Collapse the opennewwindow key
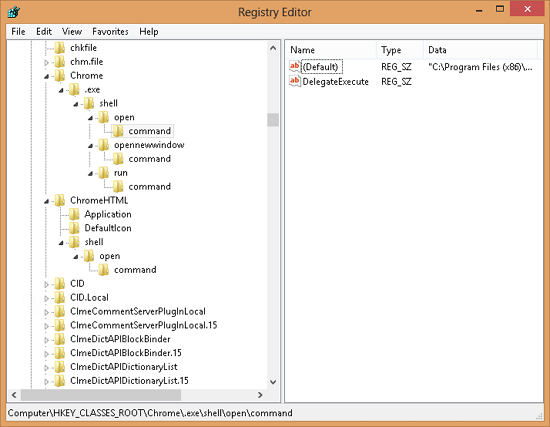The width and height of the screenshot is (550, 427). [x=90, y=146]
